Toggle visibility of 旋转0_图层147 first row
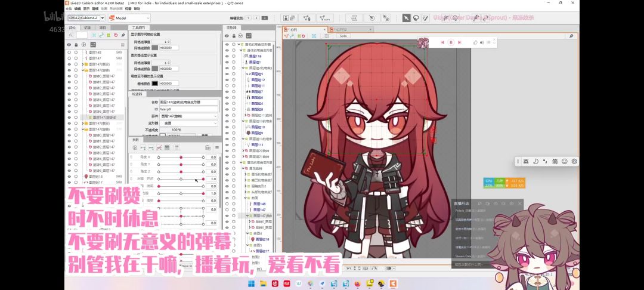 [x=69, y=76]
